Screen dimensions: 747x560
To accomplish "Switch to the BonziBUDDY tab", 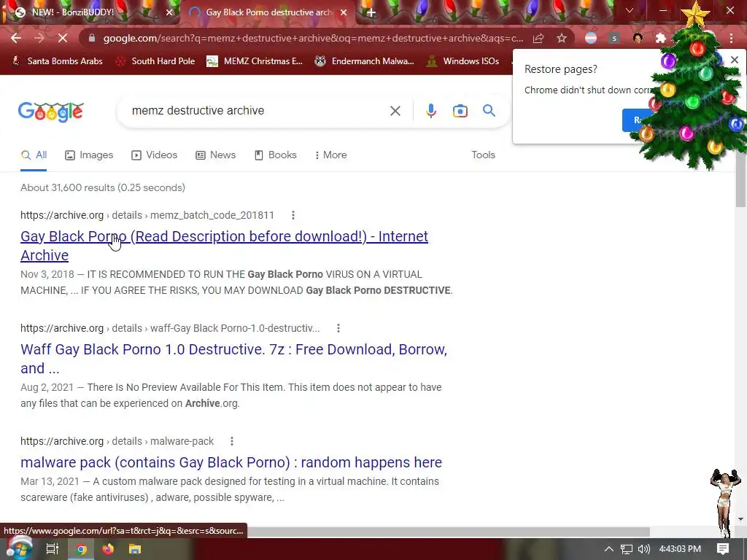I will coord(90,12).
